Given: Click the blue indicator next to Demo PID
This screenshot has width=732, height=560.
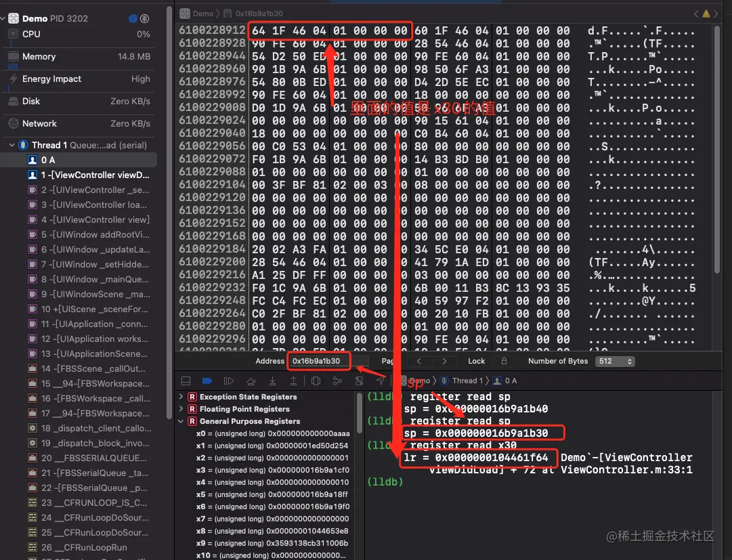Looking at the screenshot, I should pyautogui.click(x=133, y=19).
